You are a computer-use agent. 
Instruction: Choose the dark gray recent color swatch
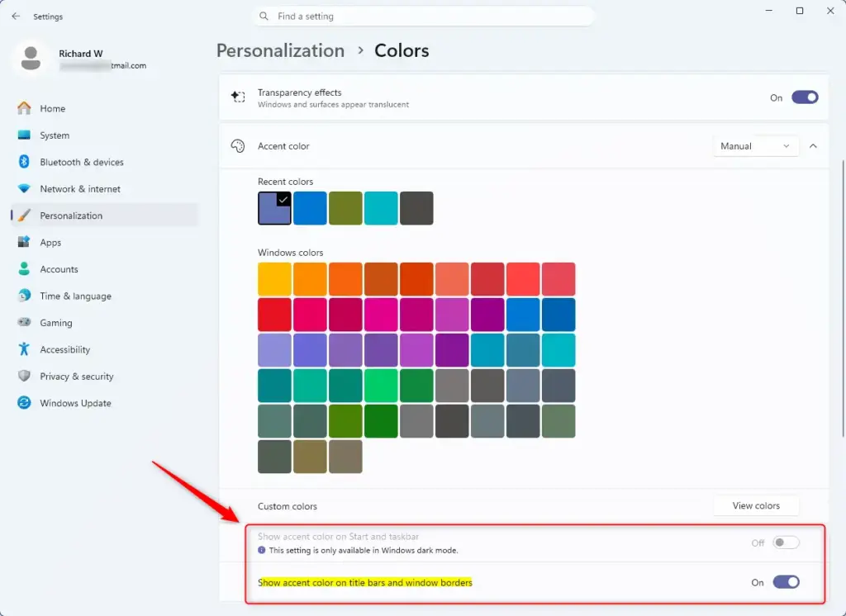pos(416,207)
